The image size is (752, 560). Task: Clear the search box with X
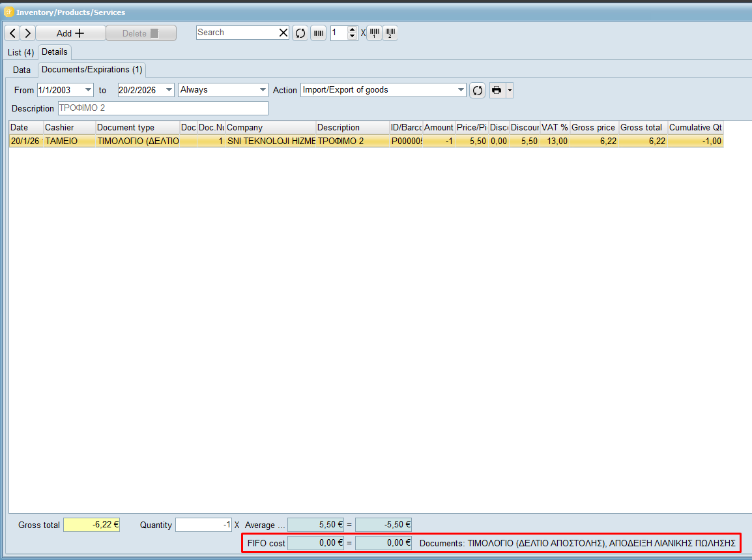coord(283,33)
